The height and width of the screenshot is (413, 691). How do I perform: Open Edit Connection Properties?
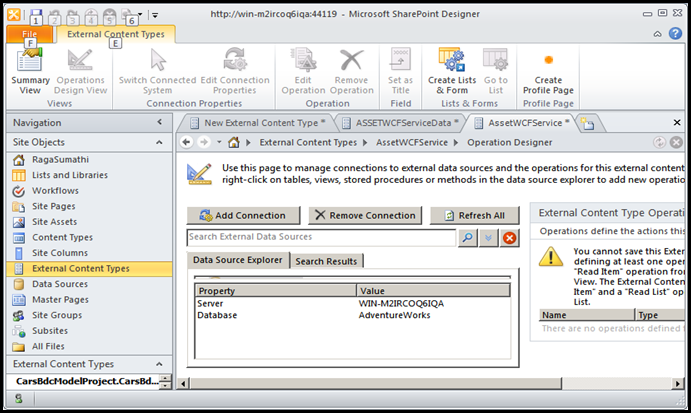click(x=234, y=72)
